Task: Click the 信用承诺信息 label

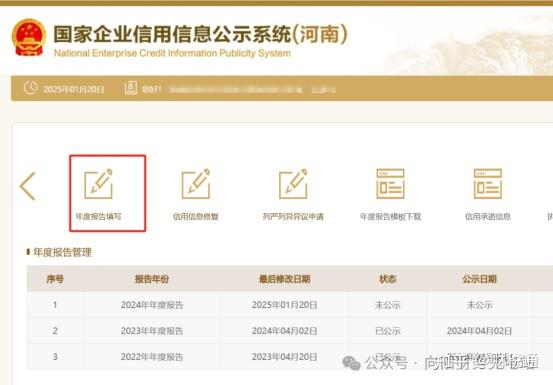Action: (x=488, y=216)
